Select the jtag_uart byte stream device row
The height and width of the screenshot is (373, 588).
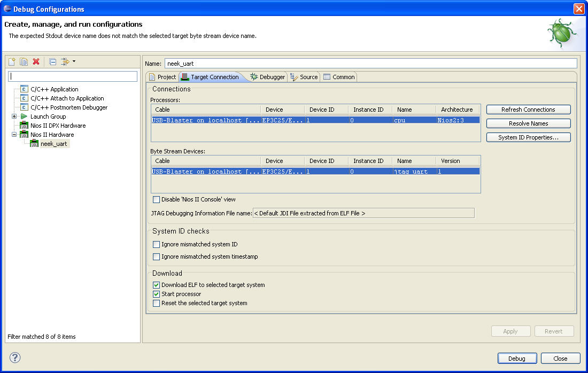pyautogui.click(x=315, y=172)
